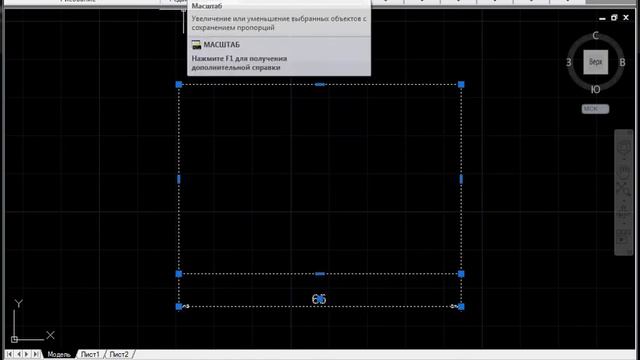Jump to first layout tab arrow

[x=9, y=354]
